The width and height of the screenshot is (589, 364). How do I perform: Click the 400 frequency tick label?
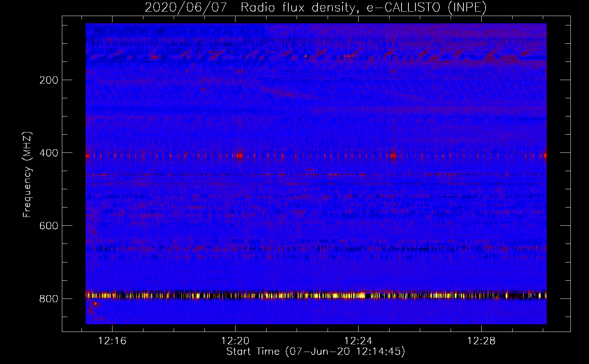click(49, 153)
